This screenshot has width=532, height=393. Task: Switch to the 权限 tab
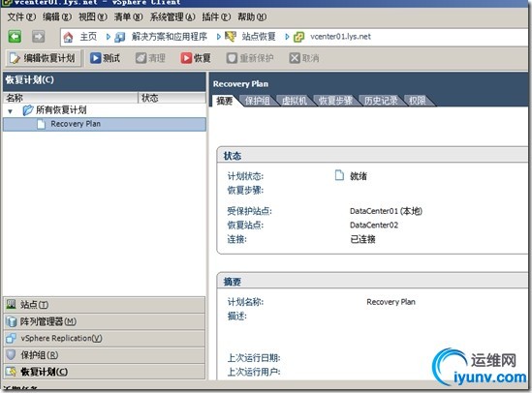click(418, 101)
